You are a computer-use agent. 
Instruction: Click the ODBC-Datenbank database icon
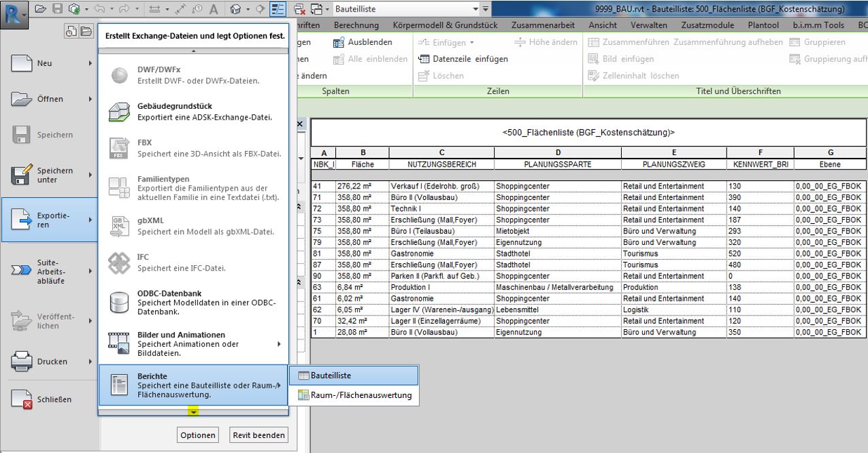coord(120,302)
